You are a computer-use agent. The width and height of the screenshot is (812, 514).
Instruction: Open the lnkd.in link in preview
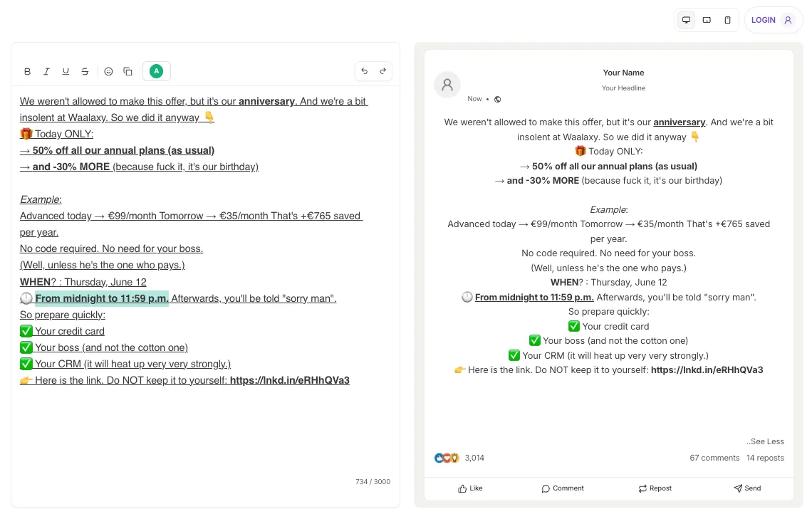tap(707, 370)
